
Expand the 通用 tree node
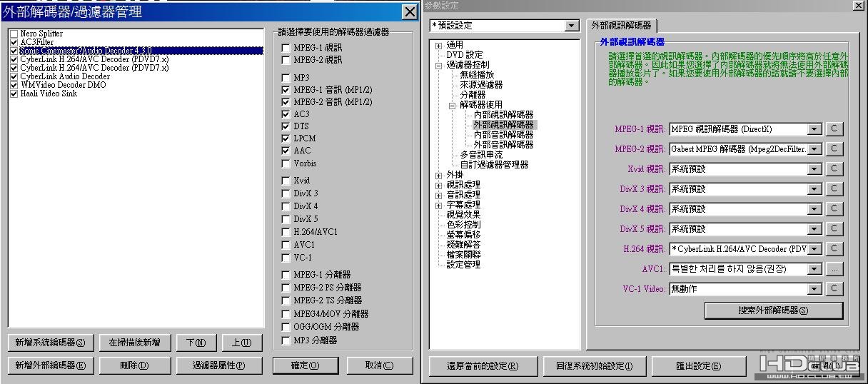click(x=439, y=45)
